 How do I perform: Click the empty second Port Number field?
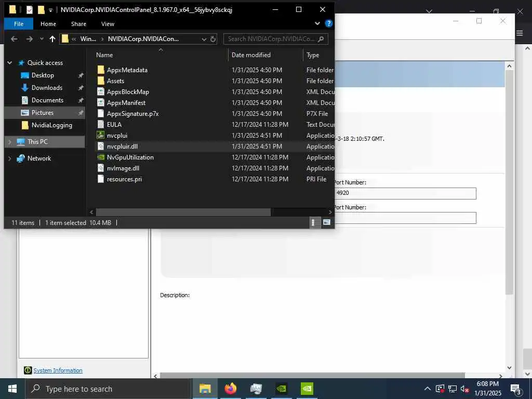pyautogui.click(x=405, y=218)
